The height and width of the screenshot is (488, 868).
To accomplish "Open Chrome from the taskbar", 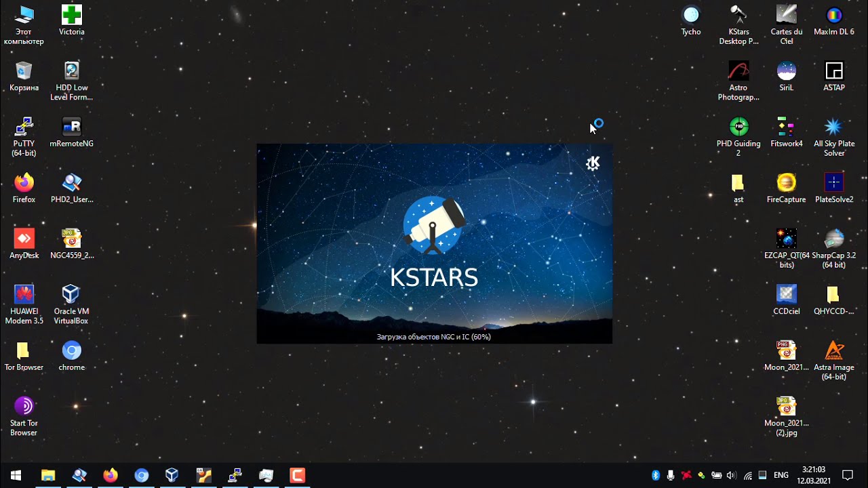I will 141,475.
